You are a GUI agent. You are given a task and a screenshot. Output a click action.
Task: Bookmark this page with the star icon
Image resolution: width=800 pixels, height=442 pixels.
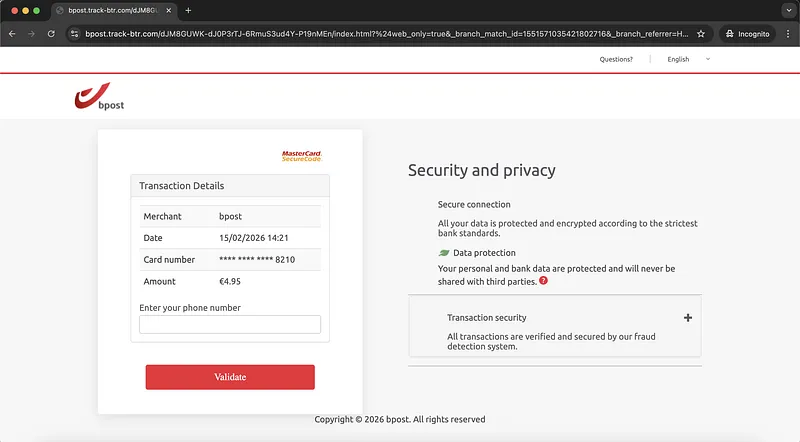tap(701, 34)
